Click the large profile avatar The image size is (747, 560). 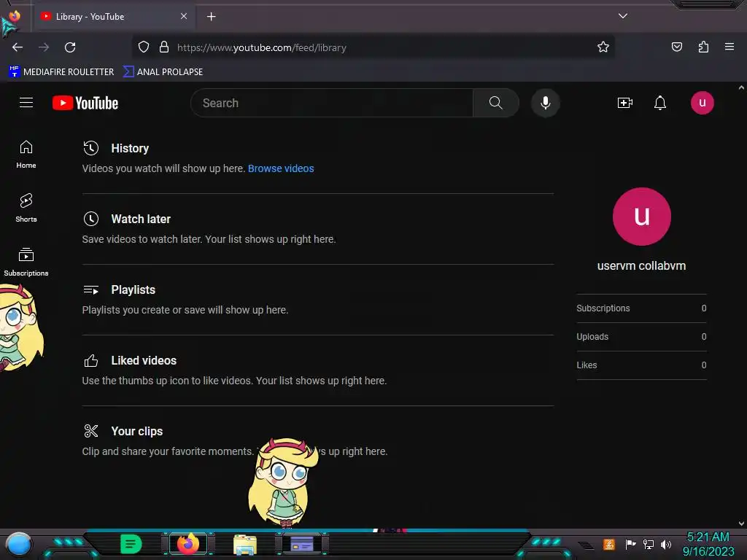(x=642, y=217)
